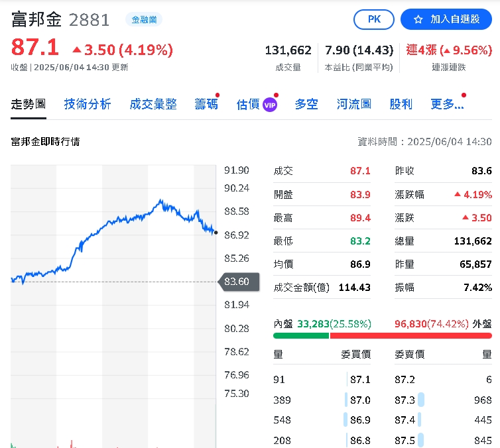Click the 7.90 (14.43) PE ratio value

tap(359, 50)
